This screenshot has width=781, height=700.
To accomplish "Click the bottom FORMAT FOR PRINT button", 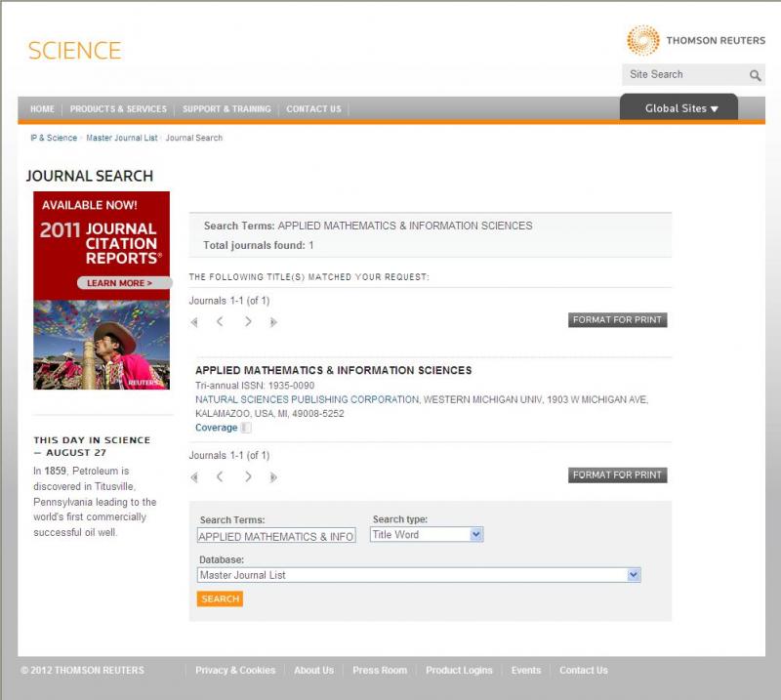I will (617, 474).
